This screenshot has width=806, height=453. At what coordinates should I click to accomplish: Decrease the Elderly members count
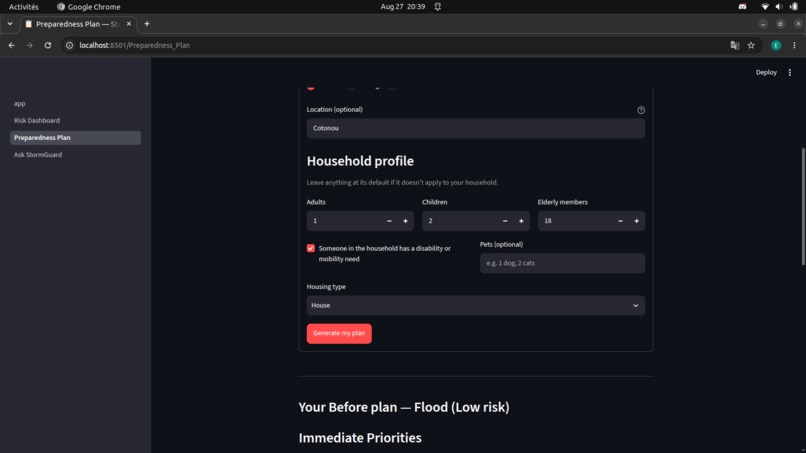(620, 221)
